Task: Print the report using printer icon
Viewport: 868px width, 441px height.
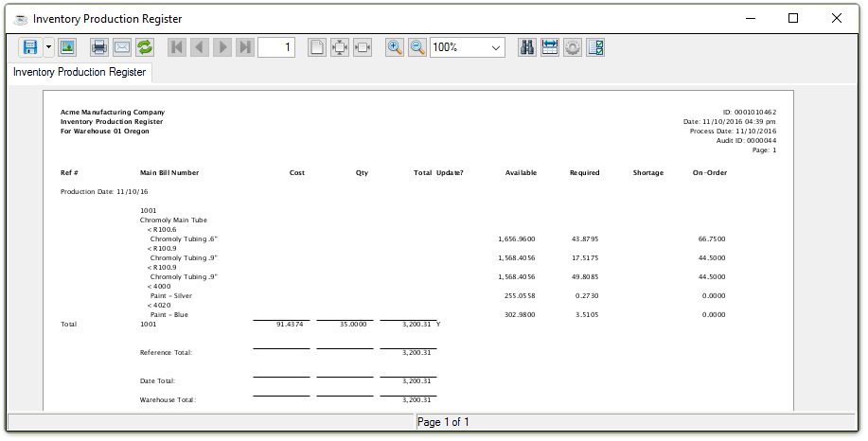Action: click(99, 47)
